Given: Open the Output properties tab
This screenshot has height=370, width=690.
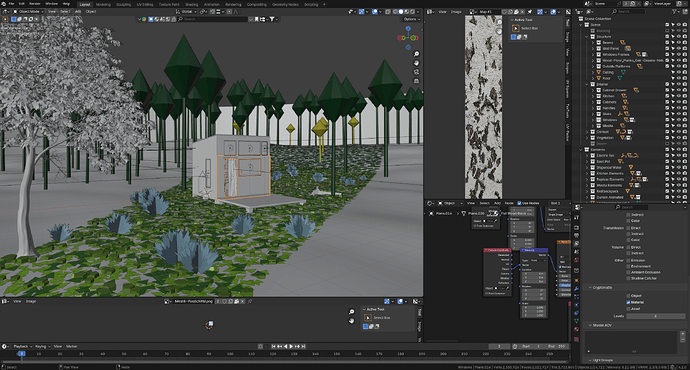Looking at the screenshot, I should click(x=576, y=236).
